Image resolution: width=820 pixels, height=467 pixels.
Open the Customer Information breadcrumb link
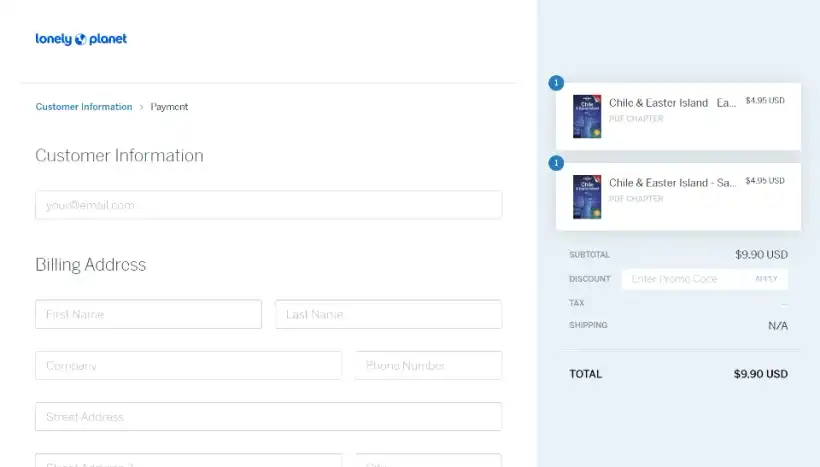coord(84,107)
